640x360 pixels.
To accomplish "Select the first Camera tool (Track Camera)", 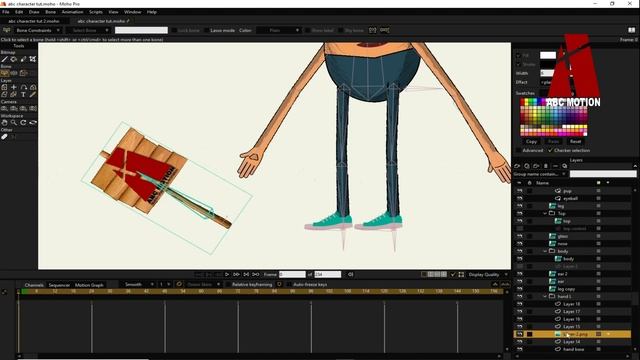I will [5, 109].
